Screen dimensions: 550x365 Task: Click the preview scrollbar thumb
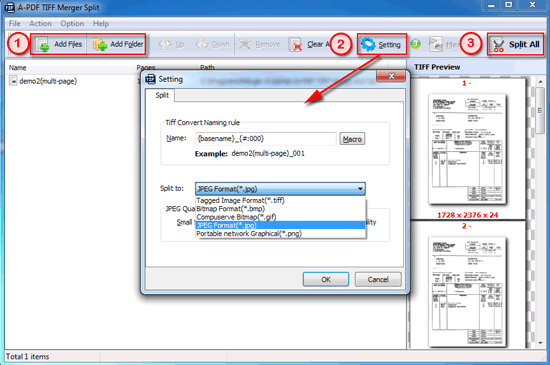540,110
